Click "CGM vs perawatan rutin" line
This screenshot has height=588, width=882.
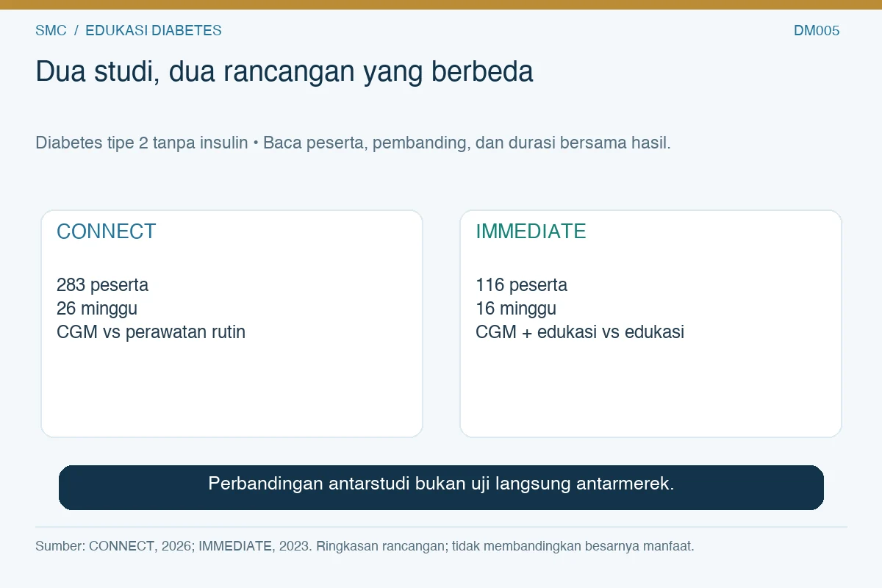151,331
